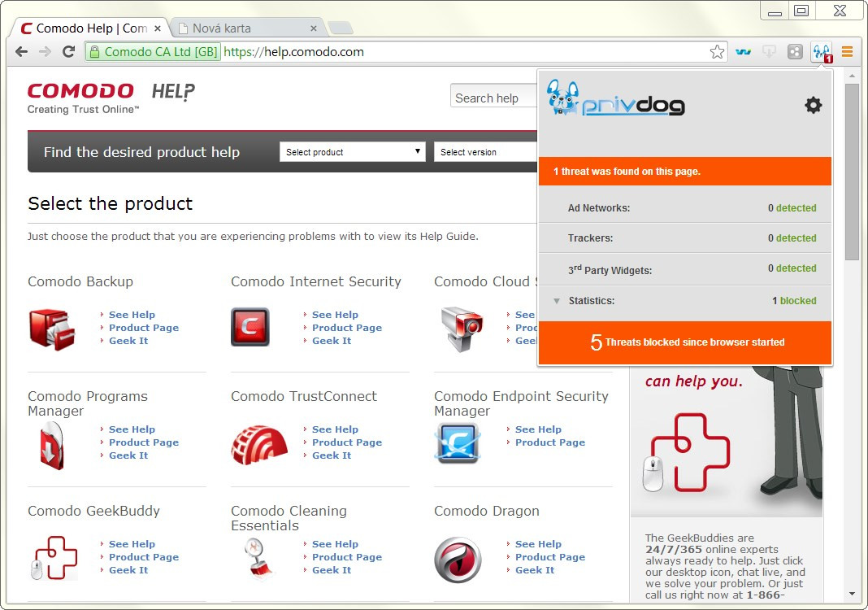Click the Comodo Cleaning Essentials icon
The width and height of the screenshot is (868, 610).
tap(259, 558)
